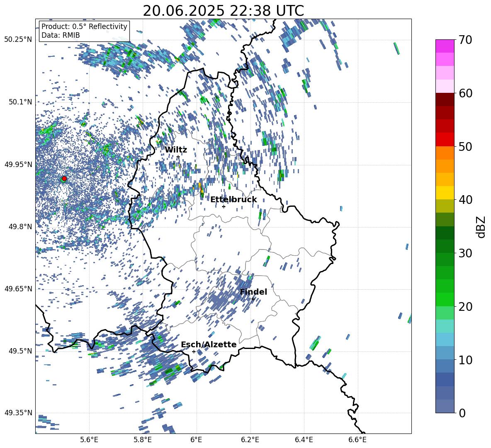Select the Findel location label
491x448 pixels.
point(253,292)
